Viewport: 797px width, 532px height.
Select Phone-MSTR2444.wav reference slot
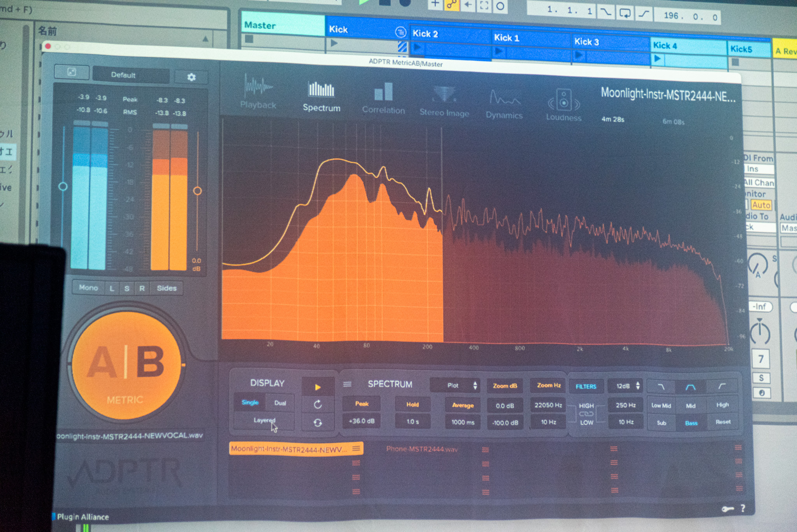click(x=422, y=449)
